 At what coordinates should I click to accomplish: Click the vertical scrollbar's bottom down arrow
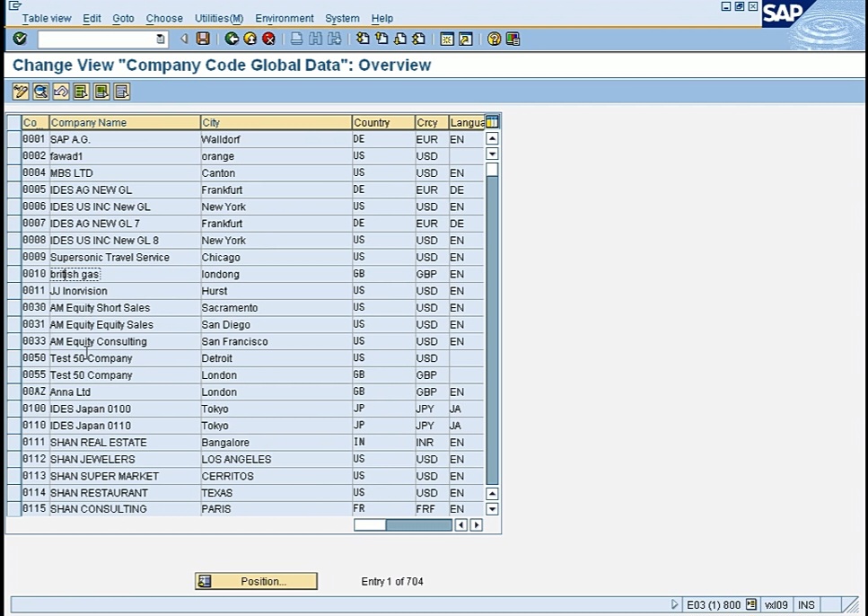(x=492, y=508)
